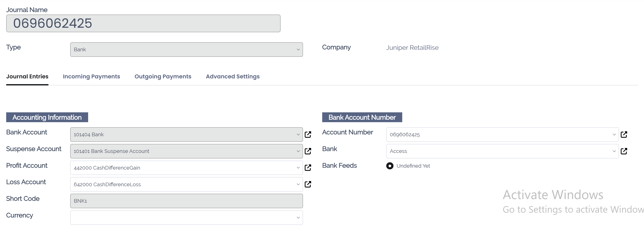Open the Access bank record via external link icon
This screenshot has width=644, height=230.
pos(624,151)
